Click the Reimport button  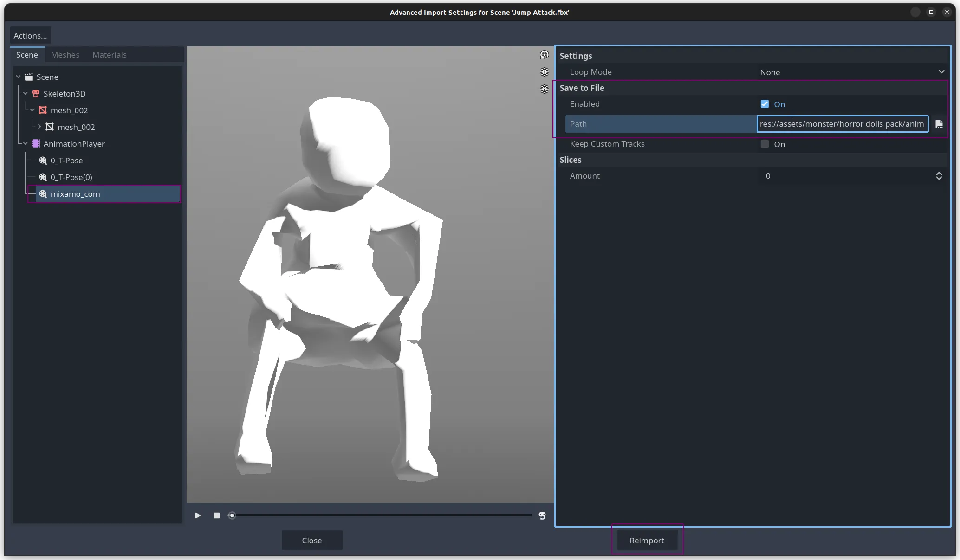647,541
